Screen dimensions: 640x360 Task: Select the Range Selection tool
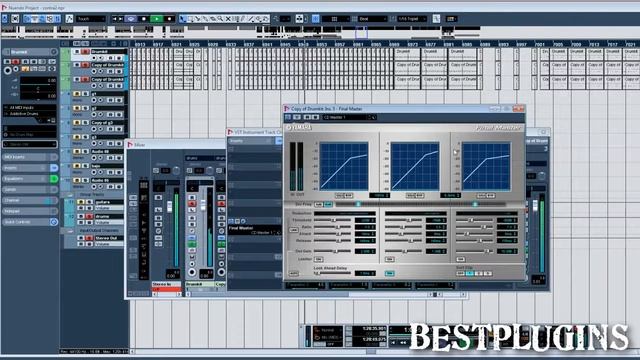(190, 19)
